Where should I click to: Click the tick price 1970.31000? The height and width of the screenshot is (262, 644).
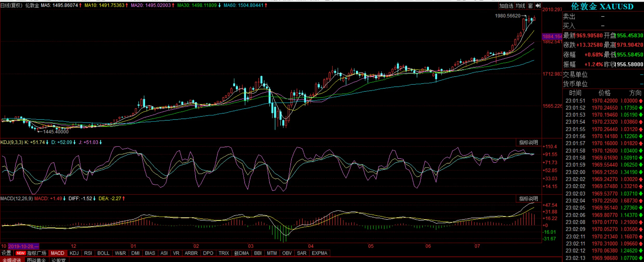[604, 244]
